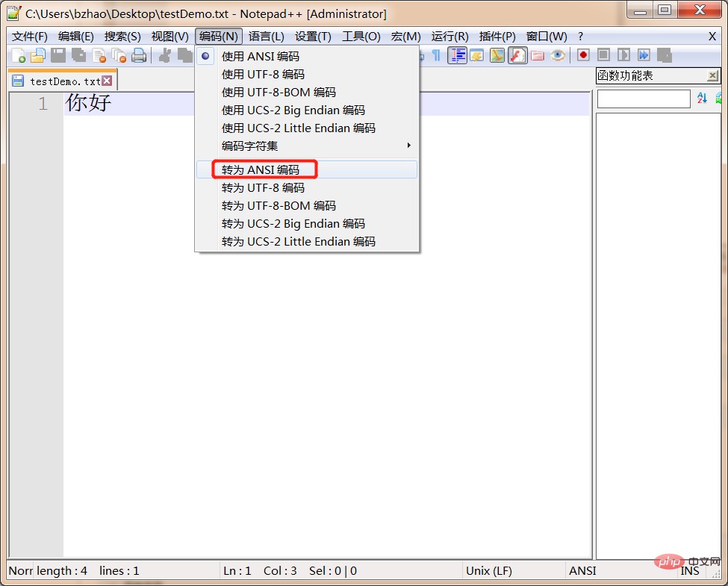Click the New file toolbar icon
The width and height of the screenshot is (728, 586).
coord(19,56)
